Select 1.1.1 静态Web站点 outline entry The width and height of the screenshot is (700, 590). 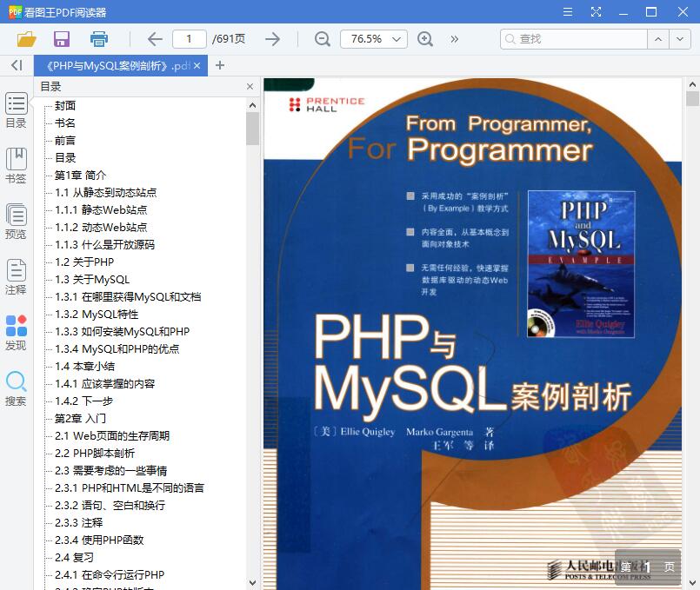point(101,210)
